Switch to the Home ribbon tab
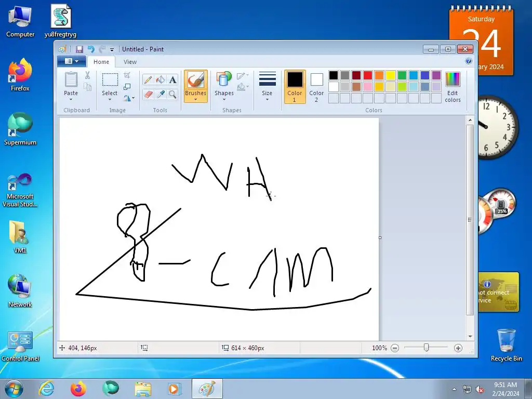This screenshot has width=532, height=399. [101, 62]
